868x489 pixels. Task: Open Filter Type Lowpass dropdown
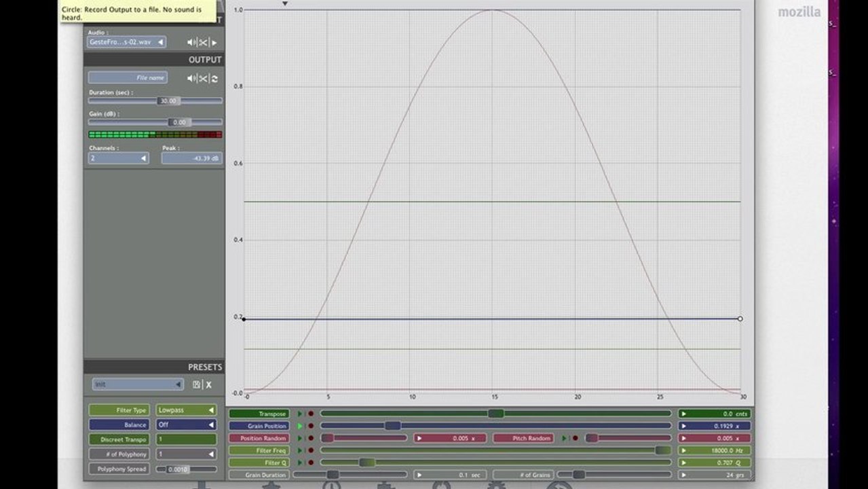point(186,410)
